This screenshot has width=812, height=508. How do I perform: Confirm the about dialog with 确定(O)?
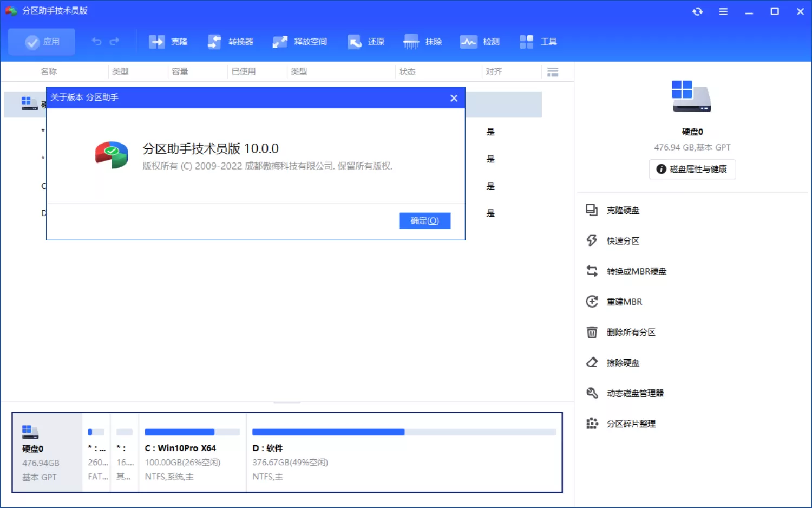tap(424, 220)
